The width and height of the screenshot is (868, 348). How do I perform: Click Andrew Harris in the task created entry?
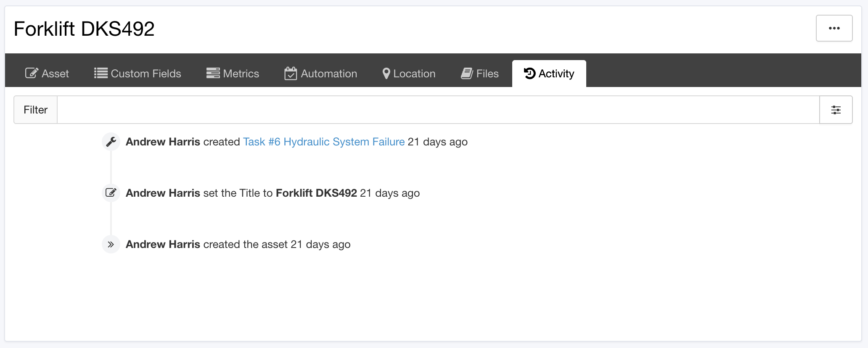coord(163,142)
